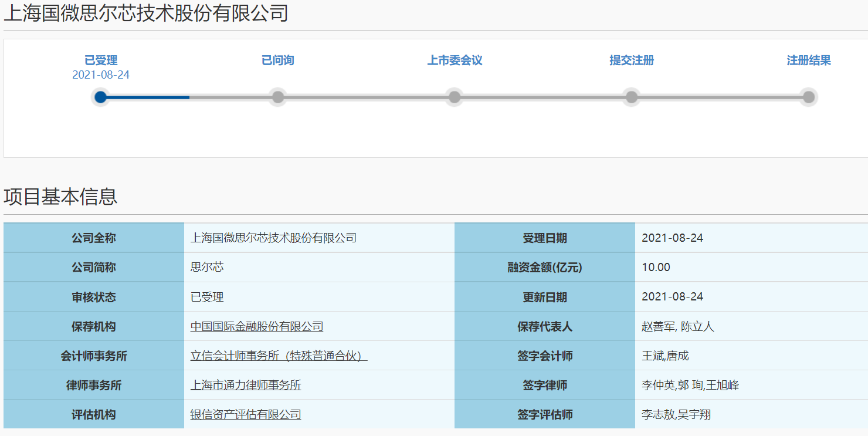868x436 pixels.
Task: Click the 更新日期 value 2021-08-24
Action: tap(672, 296)
